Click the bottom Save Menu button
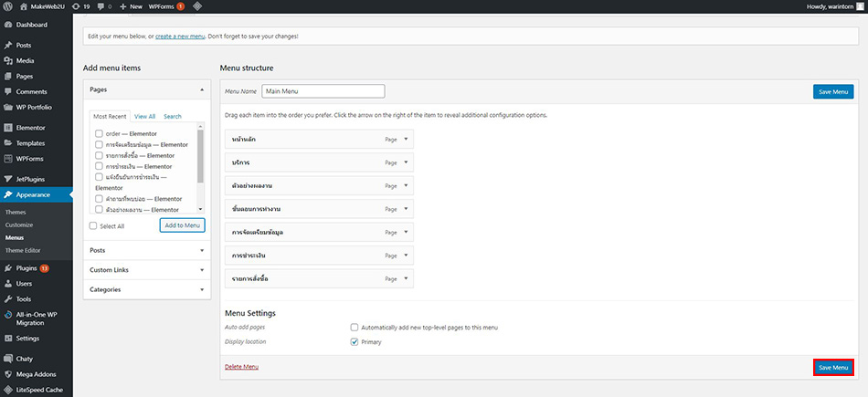Image resolution: width=868 pixels, height=397 pixels. coord(833,367)
